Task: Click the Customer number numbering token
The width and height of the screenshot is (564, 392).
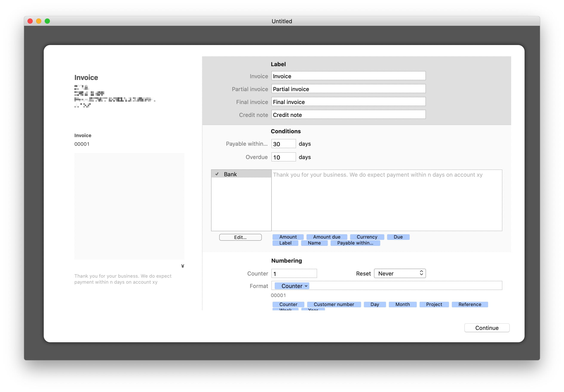Action: click(334, 304)
